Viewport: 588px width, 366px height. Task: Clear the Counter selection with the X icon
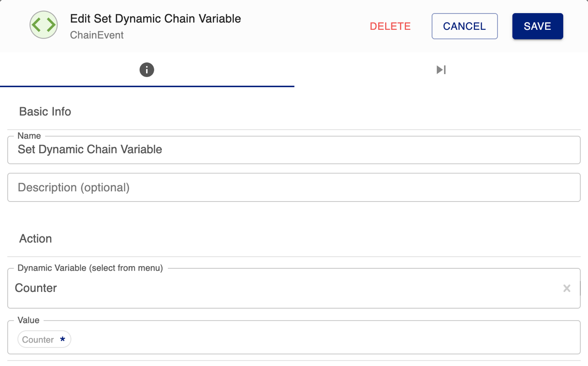point(567,288)
